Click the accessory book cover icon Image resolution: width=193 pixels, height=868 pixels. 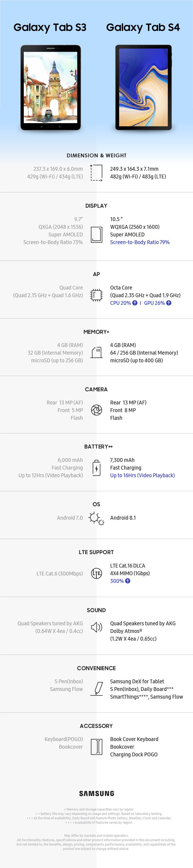(97, 746)
